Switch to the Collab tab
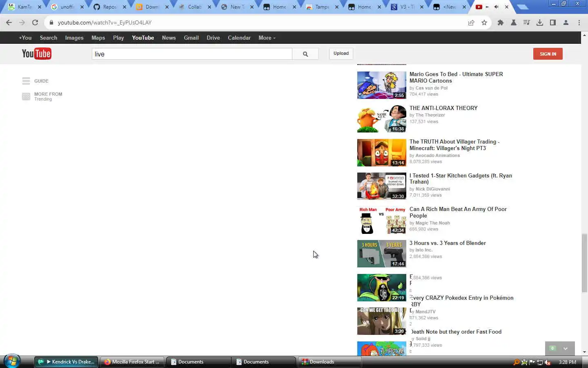Screen dimensions: 588x368 pos(194,7)
